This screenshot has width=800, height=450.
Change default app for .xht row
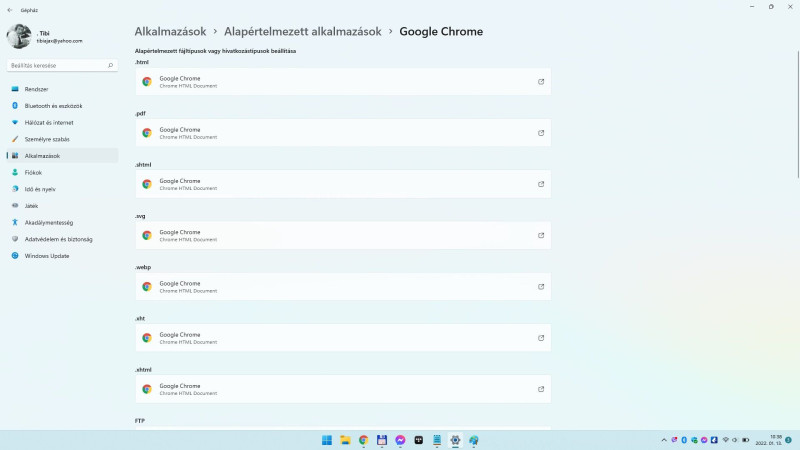(343, 338)
